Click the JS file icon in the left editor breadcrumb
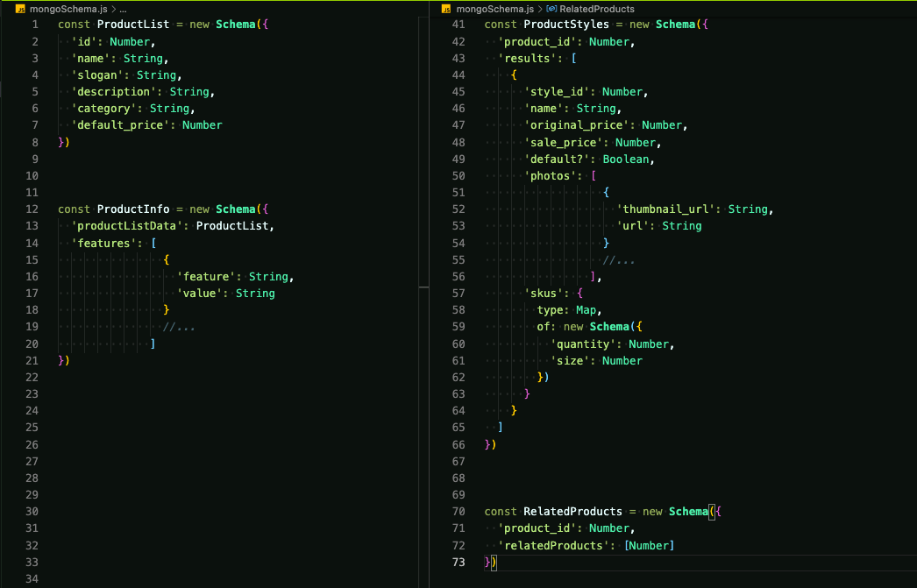Screen dimensions: 917x588 click(20, 9)
